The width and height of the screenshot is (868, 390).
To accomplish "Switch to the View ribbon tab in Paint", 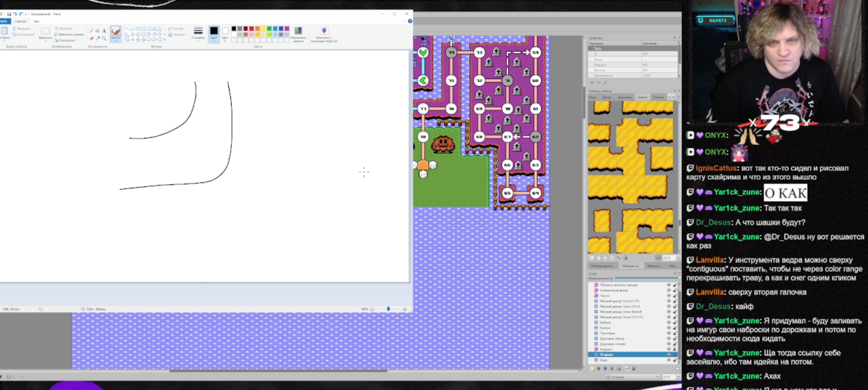I will pyautogui.click(x=36, y=21).
